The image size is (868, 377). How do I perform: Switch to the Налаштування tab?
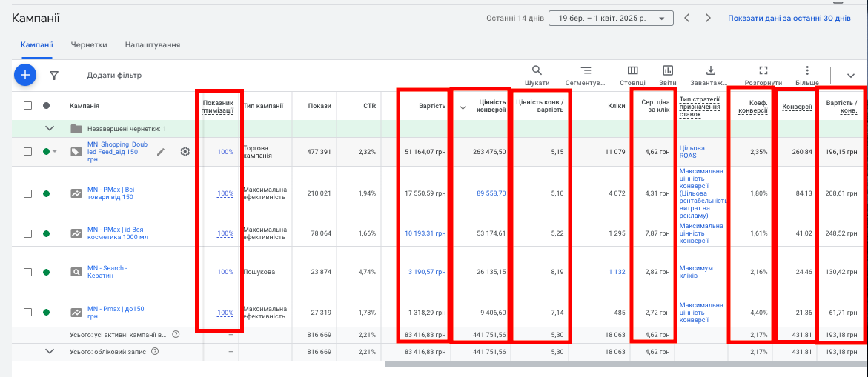pyautogui.click(x=152, y=44)
